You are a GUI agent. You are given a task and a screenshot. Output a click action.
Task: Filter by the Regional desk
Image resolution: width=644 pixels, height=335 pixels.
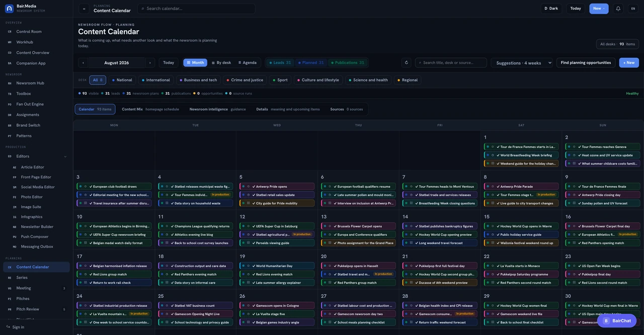click(x=408, y=80)
